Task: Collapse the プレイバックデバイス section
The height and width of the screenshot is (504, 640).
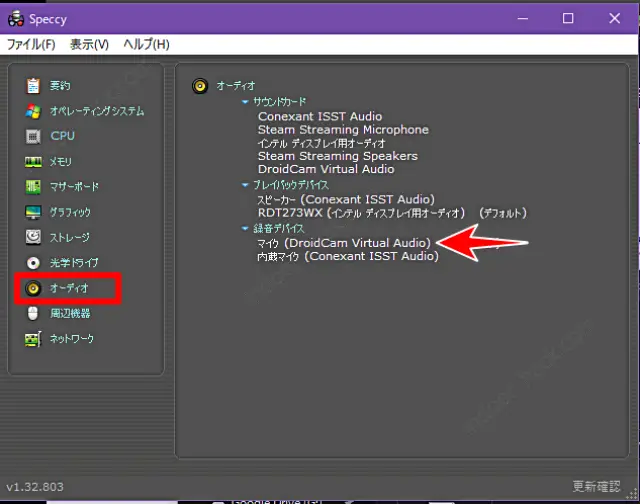Action: pyautogui.click(x=245, y=185)
